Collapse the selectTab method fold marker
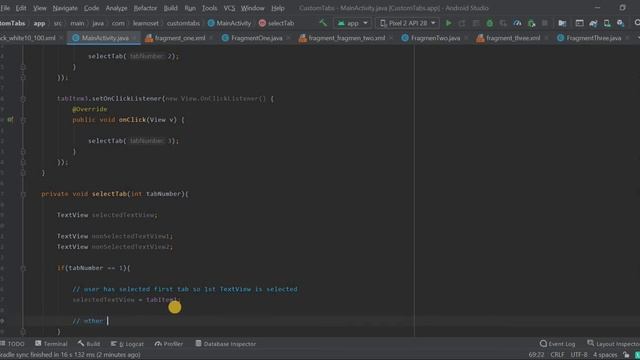The height and width of the screenshot is (360, 640). (x=23, y=194)
